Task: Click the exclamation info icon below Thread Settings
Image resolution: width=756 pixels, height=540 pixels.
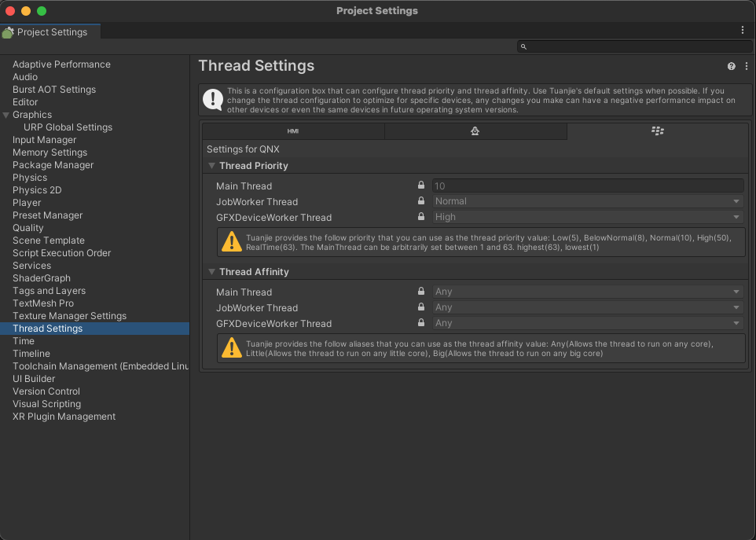Action: [214, 100]
